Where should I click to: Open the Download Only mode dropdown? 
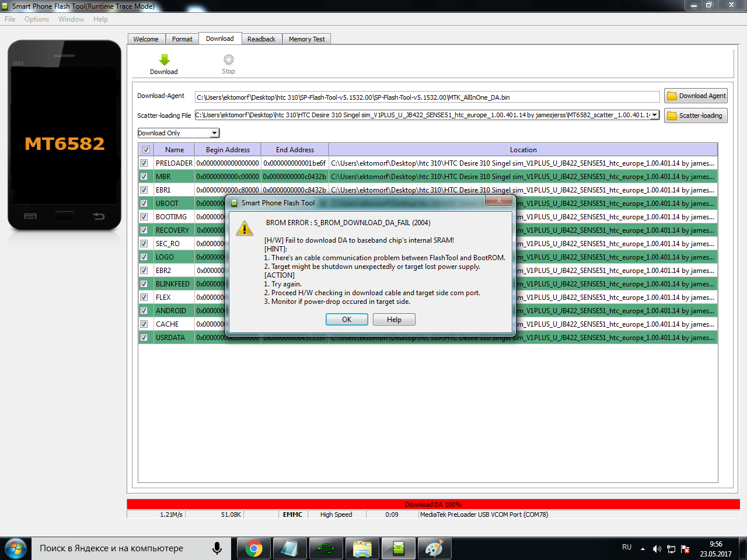(x=179, y=133)
